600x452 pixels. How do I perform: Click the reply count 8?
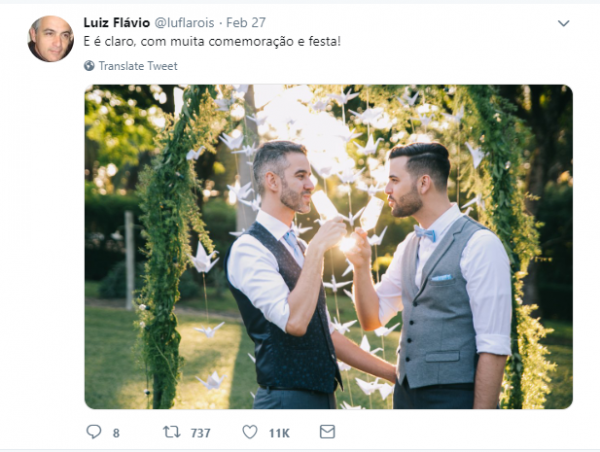[116, 433]
